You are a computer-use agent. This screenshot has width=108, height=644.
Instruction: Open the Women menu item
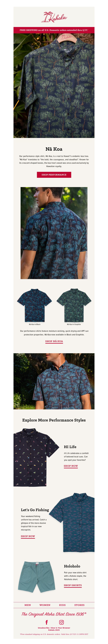pos(45,605)
